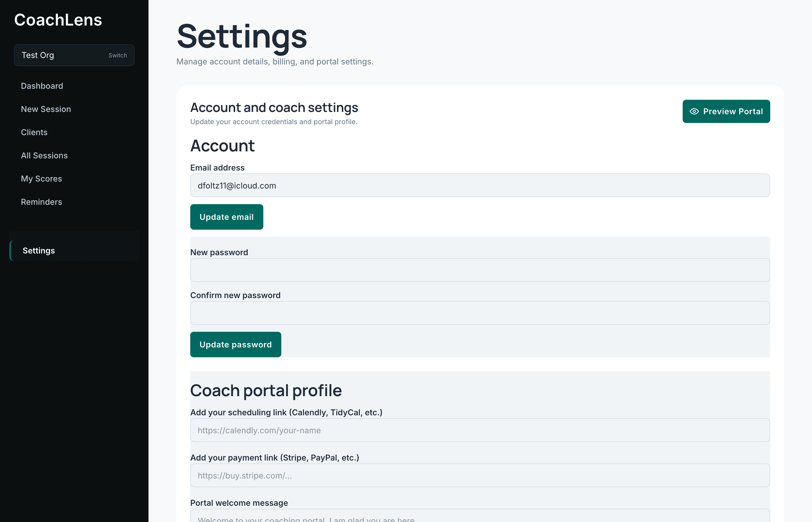This screenshot has height=522, width=812.
Task: Open the Dashboard page
Action: (42, 86)
